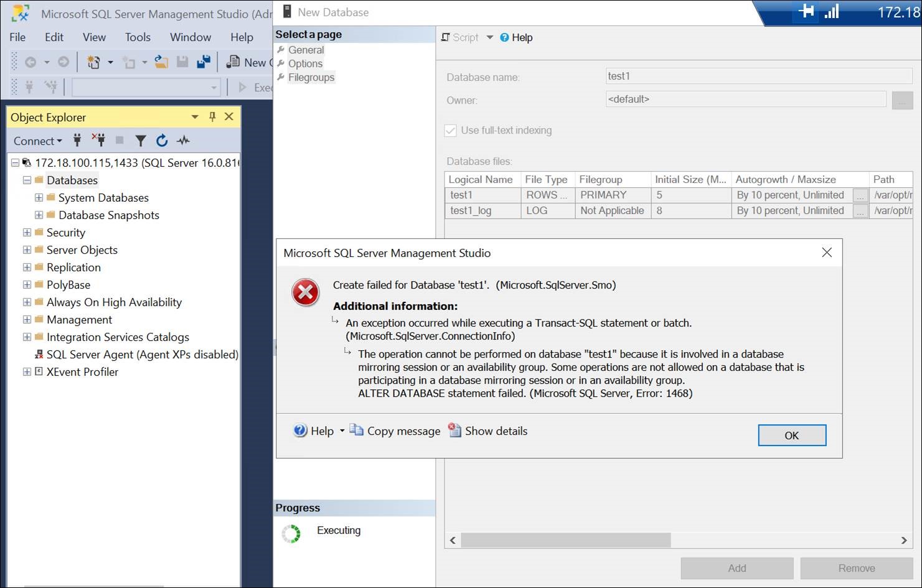This screenshot has height=588, width=922.
Task: Click autogrowth ellipsis button for test1 row
Action: pyautogui.click(x=860, y=195)
